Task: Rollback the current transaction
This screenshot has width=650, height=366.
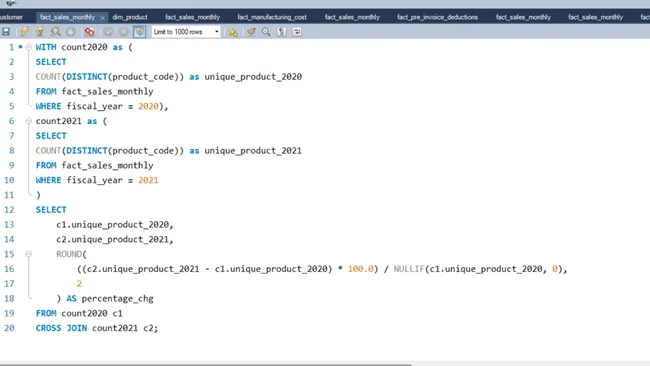Action: coord(124,32)
